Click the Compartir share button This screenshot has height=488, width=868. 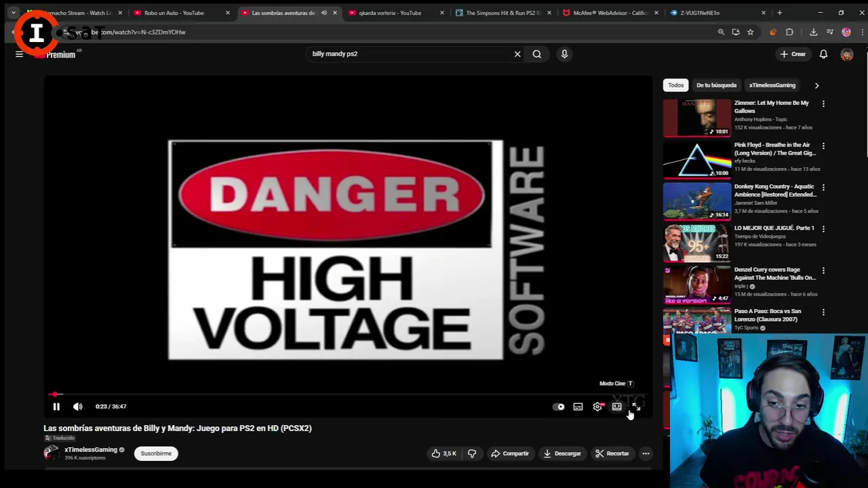point(509,453)
